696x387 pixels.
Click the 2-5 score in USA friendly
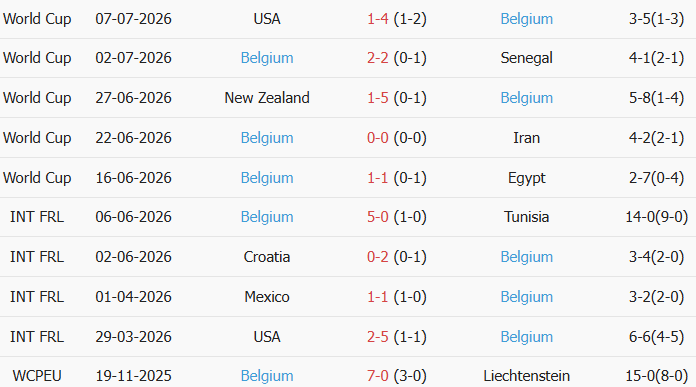377,337
